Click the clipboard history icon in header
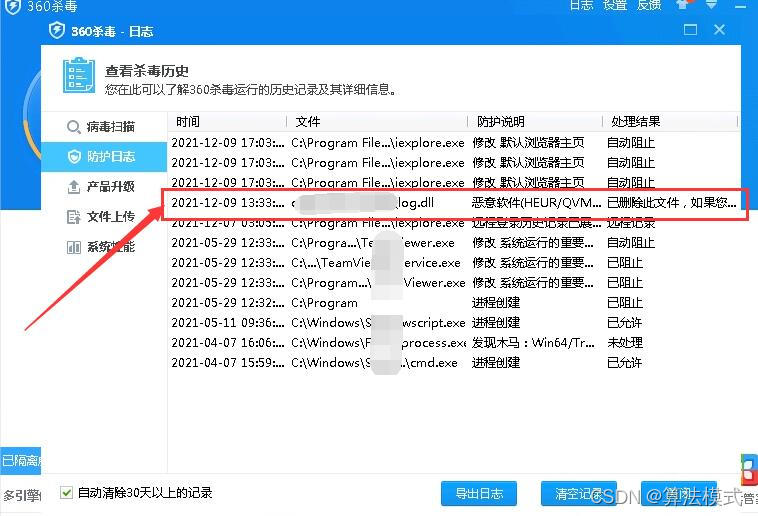The width and height of the screenshot is (758, 516). (x=78, y=75)
